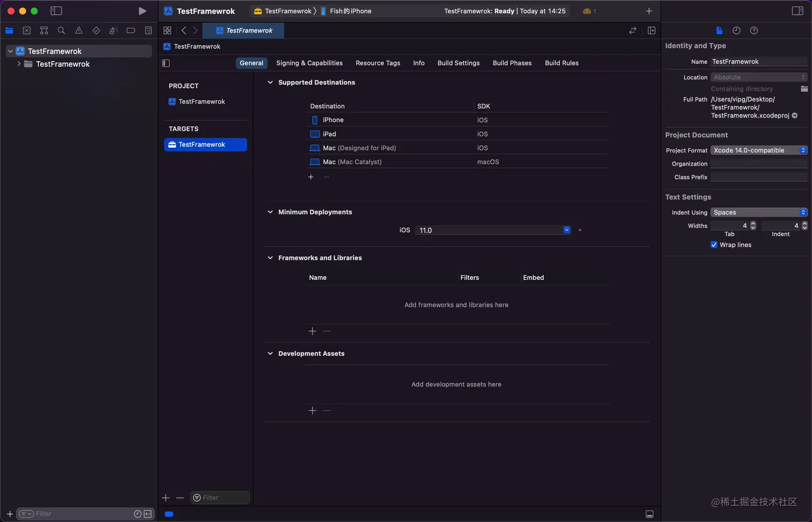The width and height of the screenshot is (812, 522).
Task: Click the Name field in Identity and Type
Action: coord(759,62)
